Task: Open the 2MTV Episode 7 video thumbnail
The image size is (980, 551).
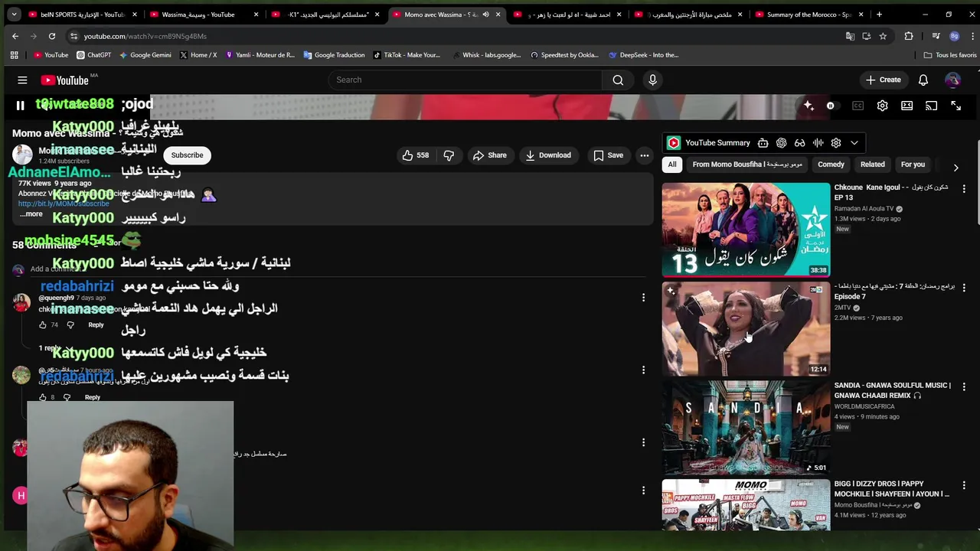Action: tap(746, 329)
